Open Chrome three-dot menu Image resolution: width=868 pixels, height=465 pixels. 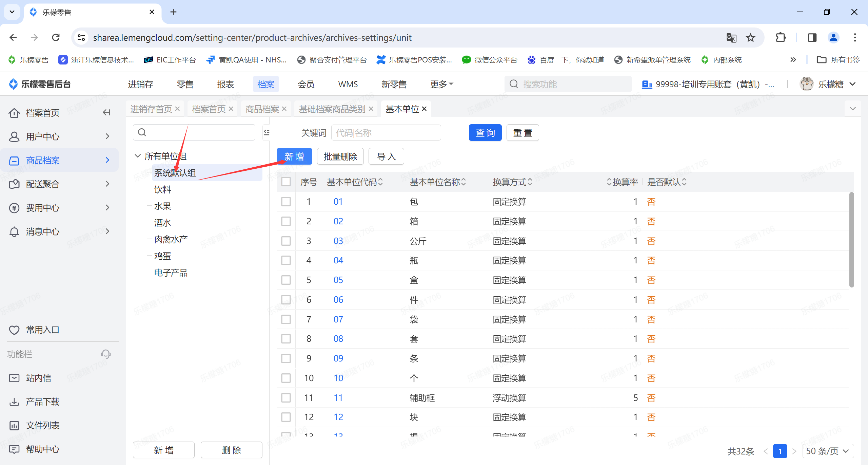(855, 37)
